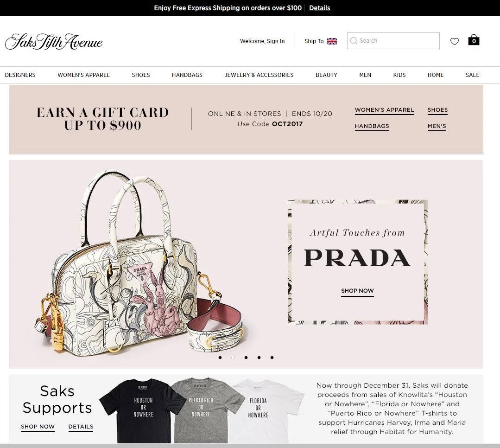Open the Beauty navigation menu

point(326,75)
